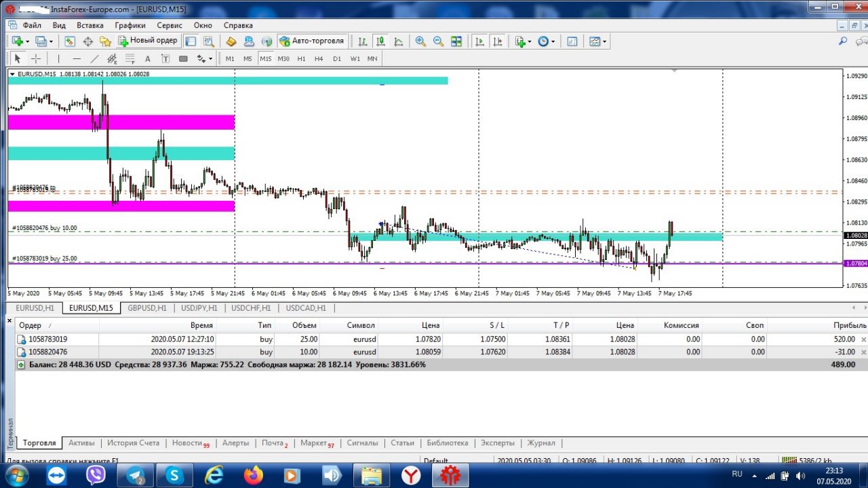868x488 pixels.
Task: Open the Вставка menu
Action: point(90,25)
